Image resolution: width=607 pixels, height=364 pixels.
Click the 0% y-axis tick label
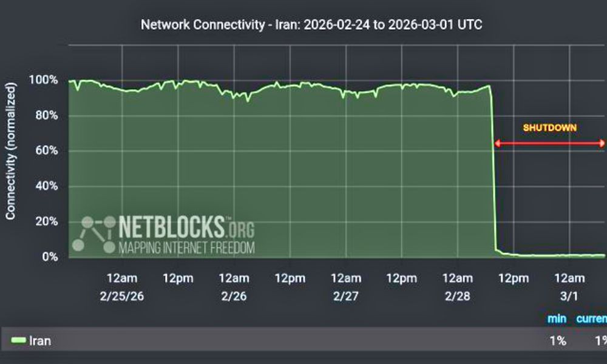coord(50,257)
